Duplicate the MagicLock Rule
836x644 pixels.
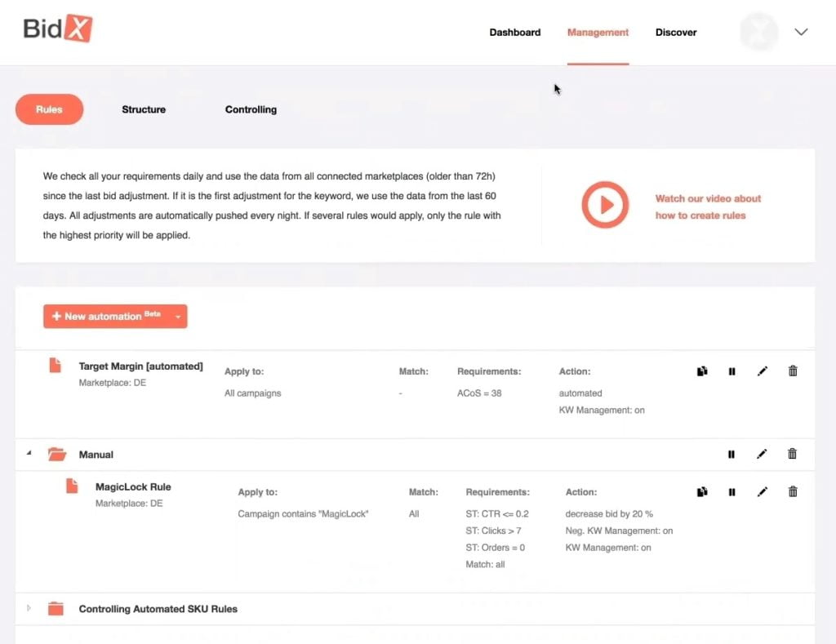click(x=702, y=491)
